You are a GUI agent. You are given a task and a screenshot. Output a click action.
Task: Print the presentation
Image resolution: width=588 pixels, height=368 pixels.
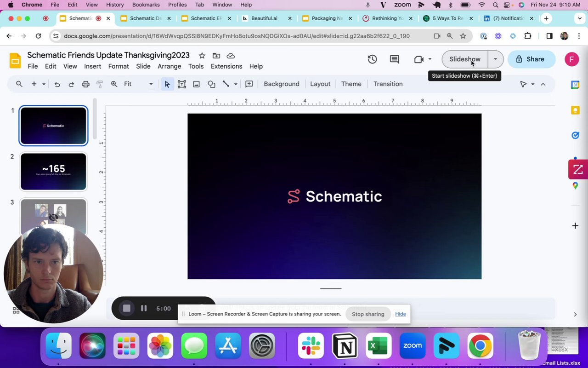coord(85,84)
